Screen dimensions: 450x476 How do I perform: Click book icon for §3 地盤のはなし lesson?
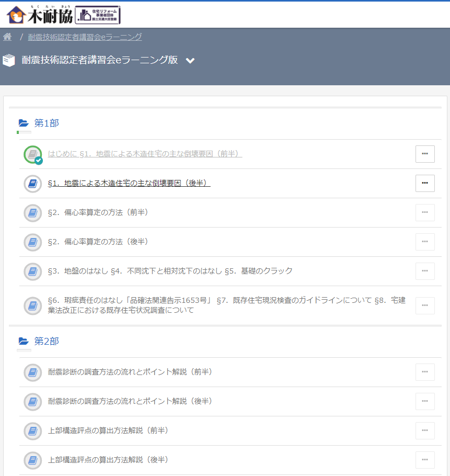coord(33,271)
